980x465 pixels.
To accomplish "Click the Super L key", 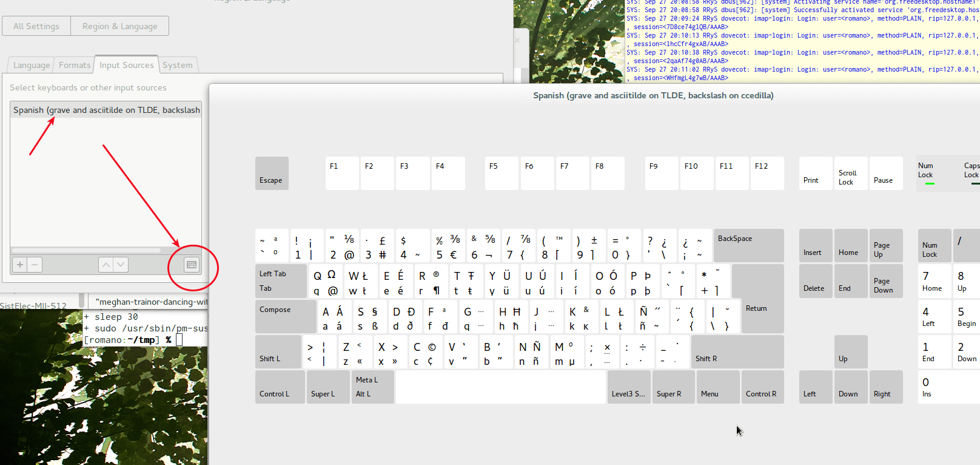I will pyautogui.click(x=328, y=387).
